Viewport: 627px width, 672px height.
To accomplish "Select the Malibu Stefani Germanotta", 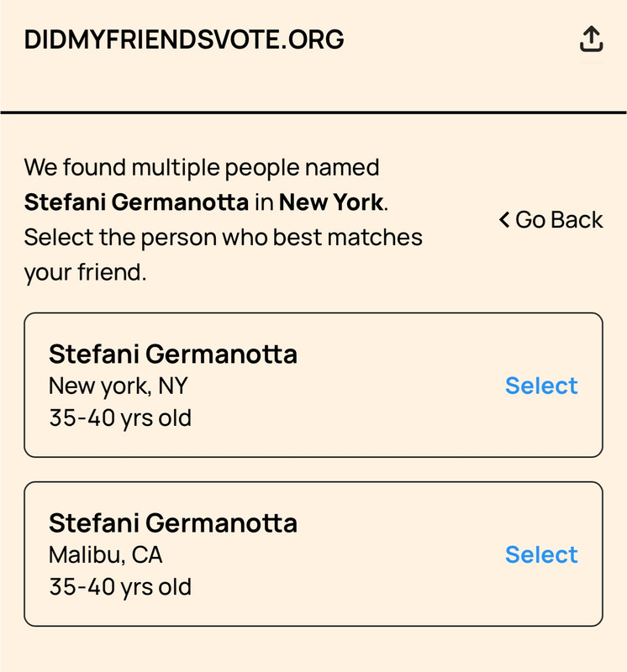I will 541,554.
